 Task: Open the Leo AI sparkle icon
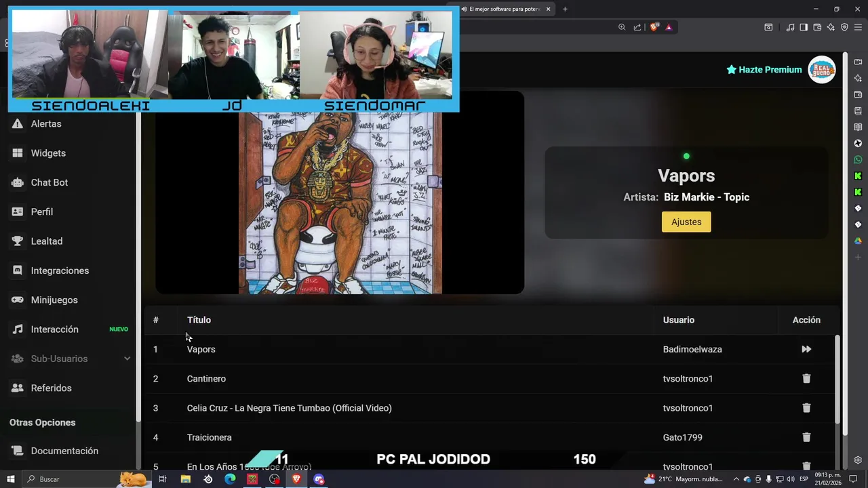point(831,27)
